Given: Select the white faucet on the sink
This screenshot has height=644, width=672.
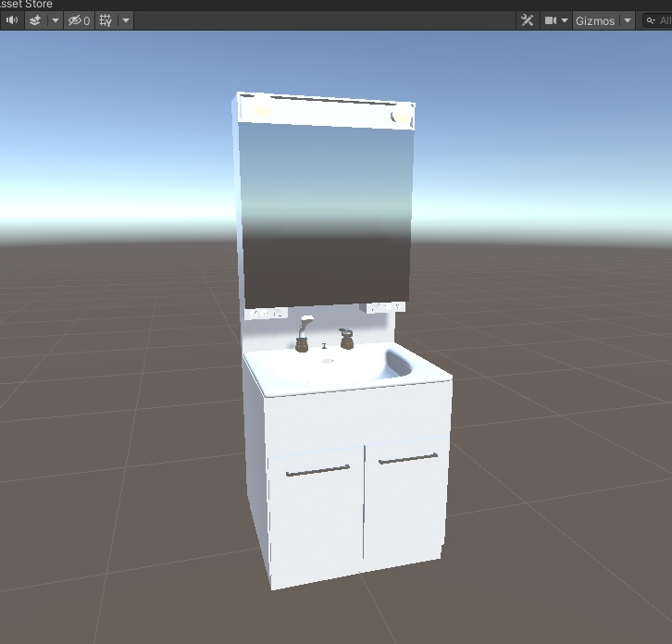Looking at the screenshot, I should point(303,334).
